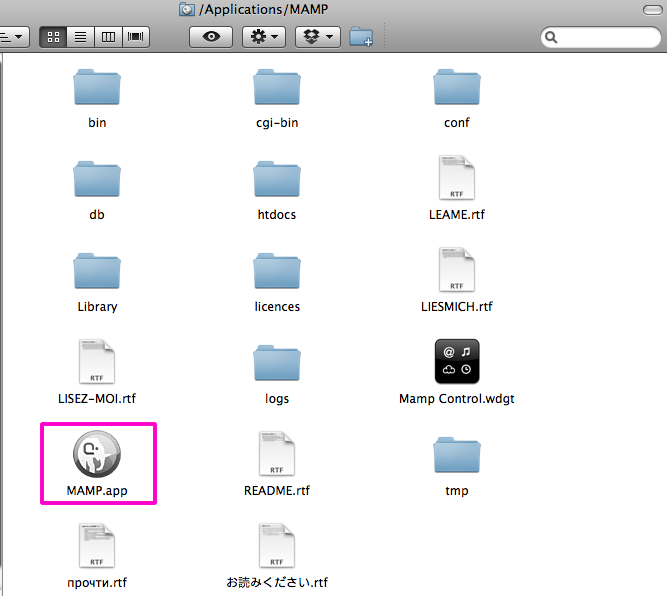667x596 pixels.
Task: Click the folder proxy icon in title bar
Action: point(187,9)
